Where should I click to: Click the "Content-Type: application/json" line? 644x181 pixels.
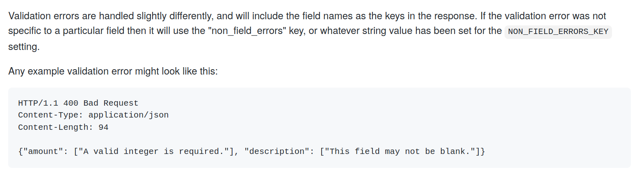94,115
